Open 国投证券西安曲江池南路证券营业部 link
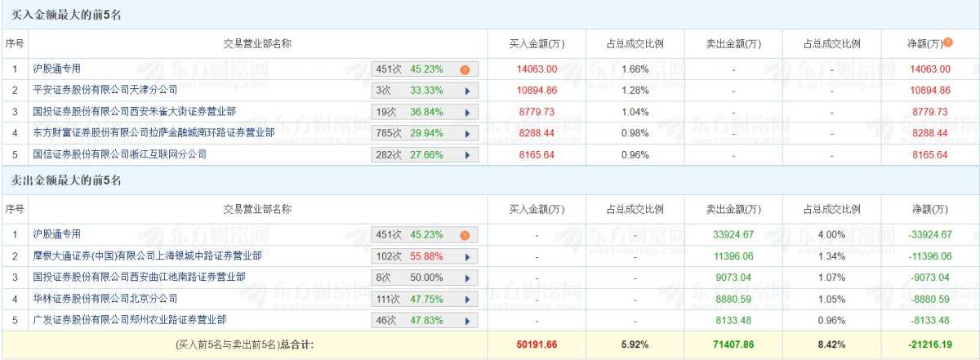Viewport: 980px width, 360px height. point(139,277)
